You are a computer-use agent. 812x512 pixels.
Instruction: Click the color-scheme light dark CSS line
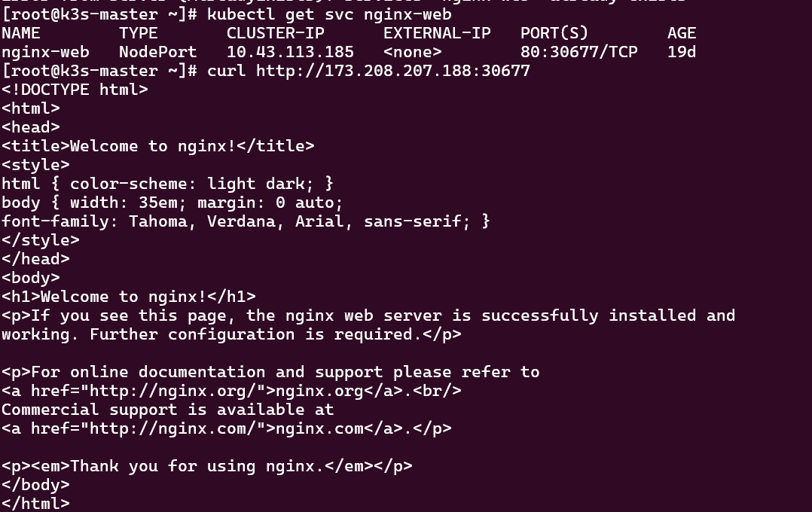167,184
